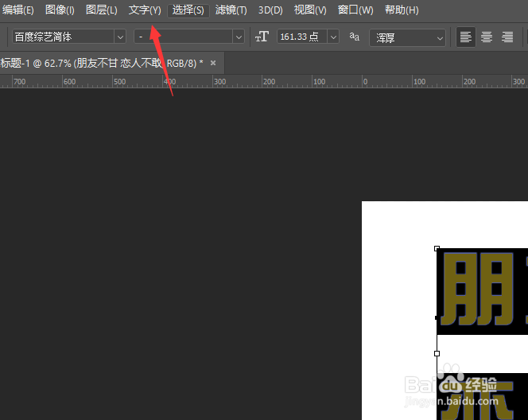Screen dimensions: 528x420
Task: Open the 图像(I) menu
Action: [60, 10]
